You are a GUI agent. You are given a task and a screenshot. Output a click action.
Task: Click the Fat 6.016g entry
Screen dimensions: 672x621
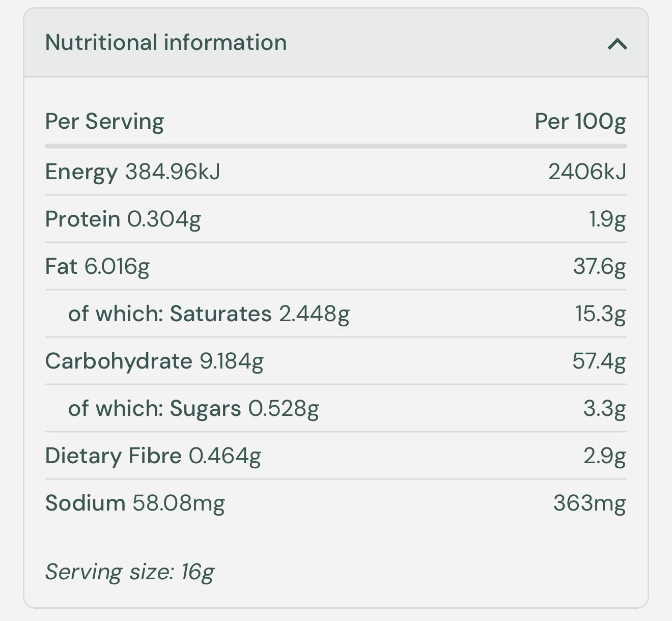tap(97, 267)
